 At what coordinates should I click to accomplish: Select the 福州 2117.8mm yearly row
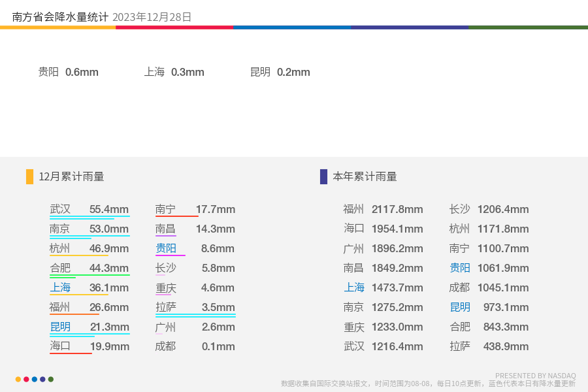[383, 209]
